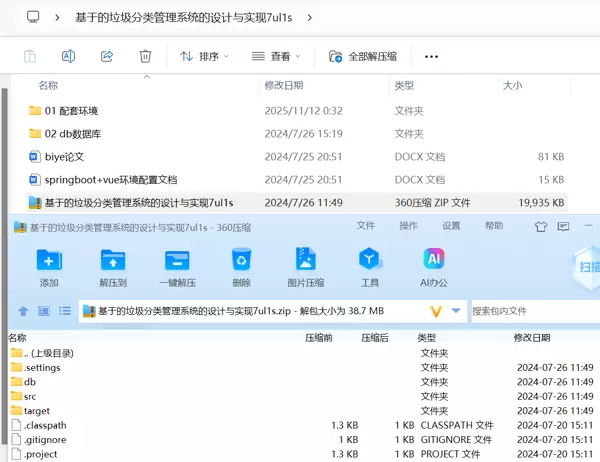Open the 工具 tools icon
This screenshot has height=462, width=600.
click(x=370, y=262)
